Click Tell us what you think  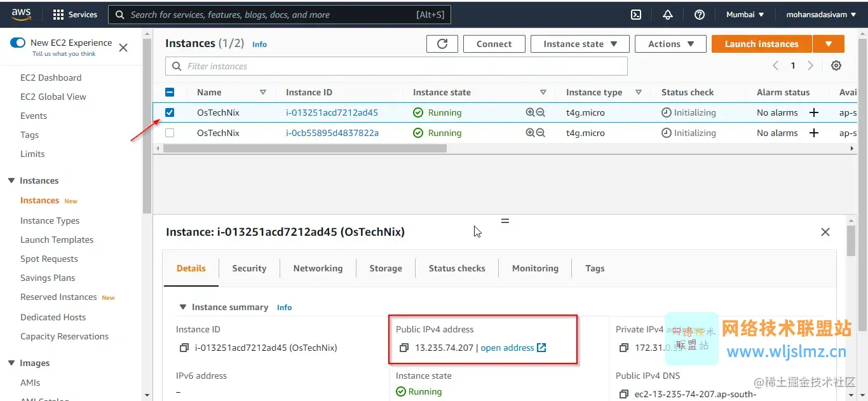pyautogui.click(x=64, y=54)
